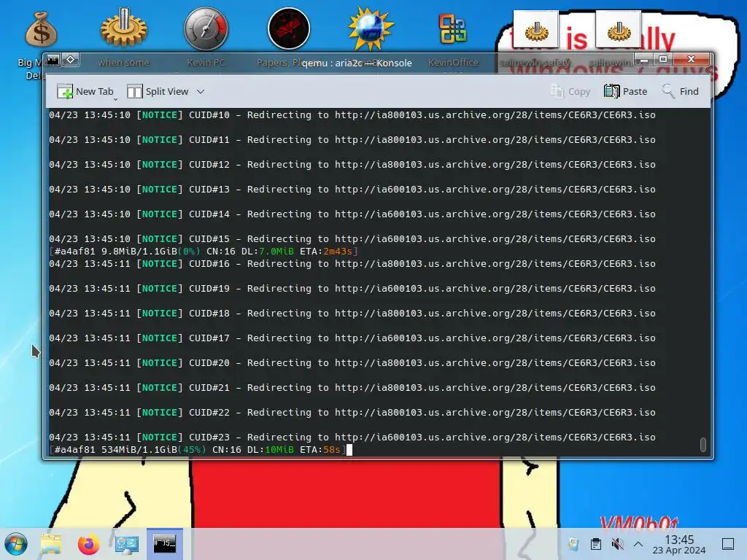The height and width of the screenshot is (560, 747).
Task: Click the CUID#14 redirect log line
Action: coord(352,214)
